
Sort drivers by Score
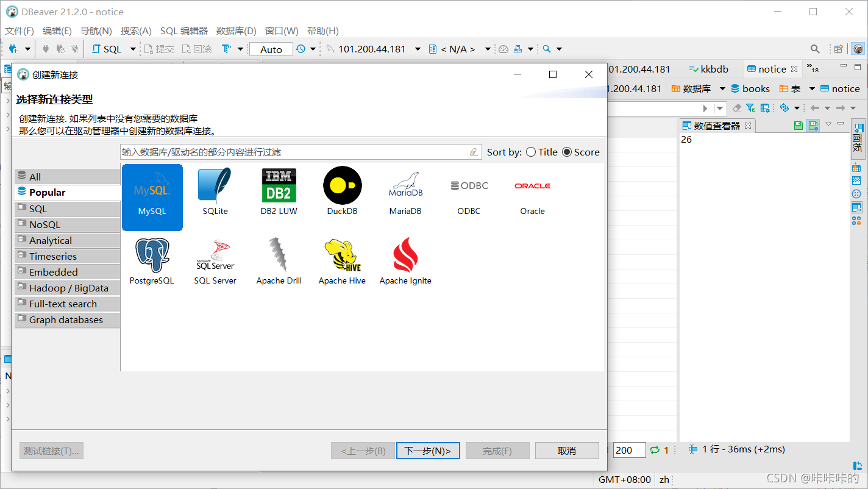(x=581, y=152)
